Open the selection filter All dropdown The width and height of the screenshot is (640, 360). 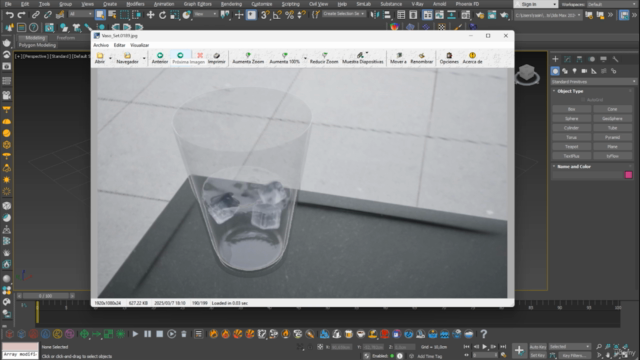[80, 14]
